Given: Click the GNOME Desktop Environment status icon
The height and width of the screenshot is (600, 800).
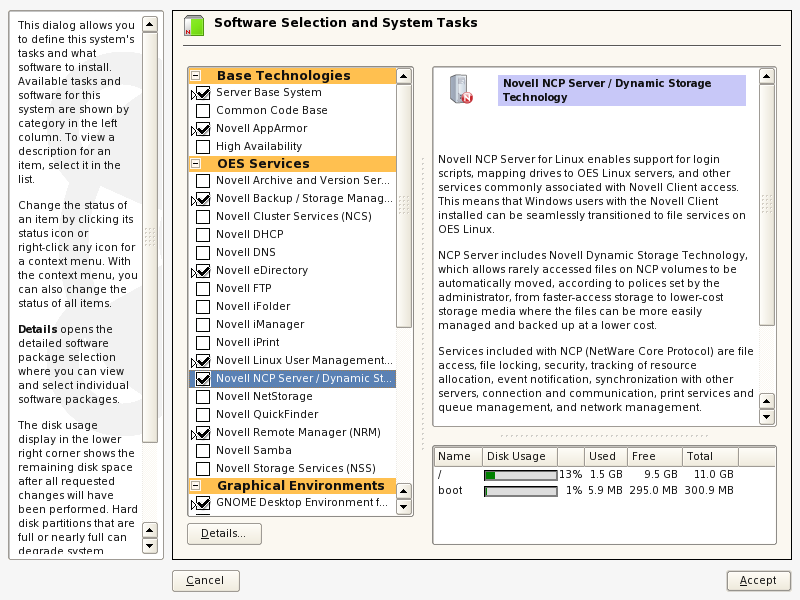Looking at the screenshot, I should (x=202, y=503).
